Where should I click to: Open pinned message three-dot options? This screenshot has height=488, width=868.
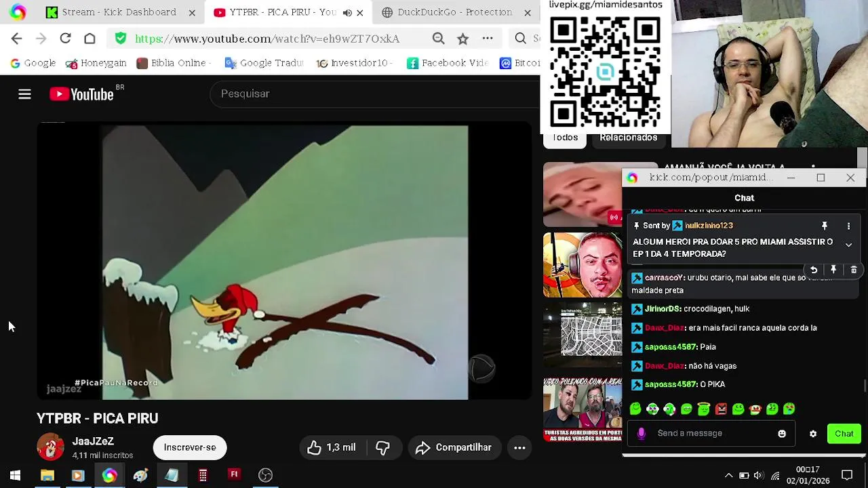848,226
